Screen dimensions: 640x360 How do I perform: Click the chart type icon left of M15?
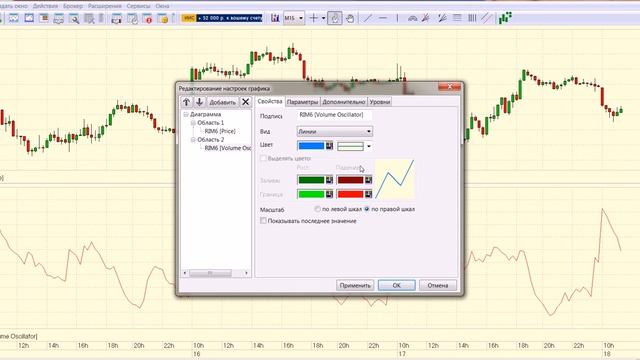(275, 18)
